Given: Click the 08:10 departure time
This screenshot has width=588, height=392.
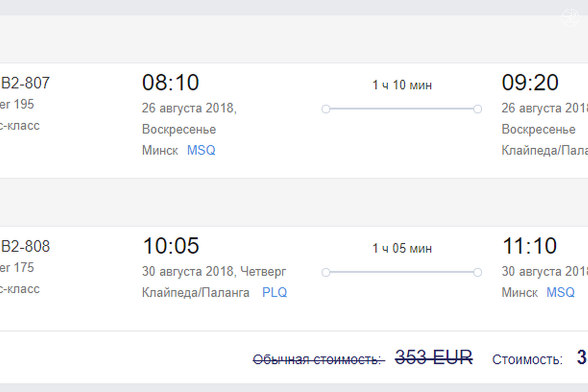Looking at the screenshot, I should (171, 83).
